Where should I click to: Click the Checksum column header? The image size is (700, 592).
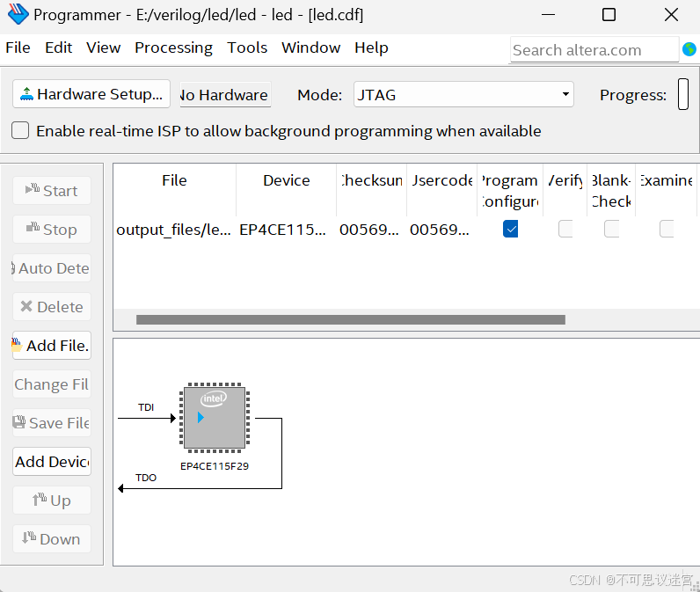[371, 190]
